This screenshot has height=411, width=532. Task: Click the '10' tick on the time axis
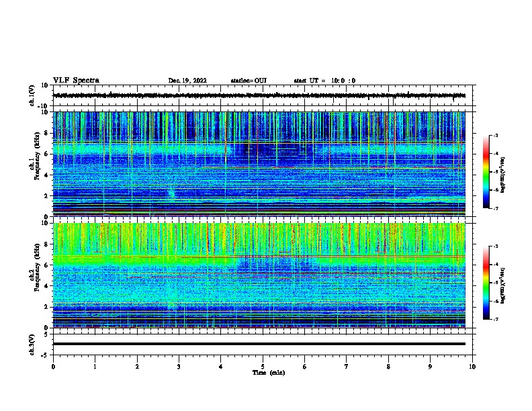tap(472, 367)
